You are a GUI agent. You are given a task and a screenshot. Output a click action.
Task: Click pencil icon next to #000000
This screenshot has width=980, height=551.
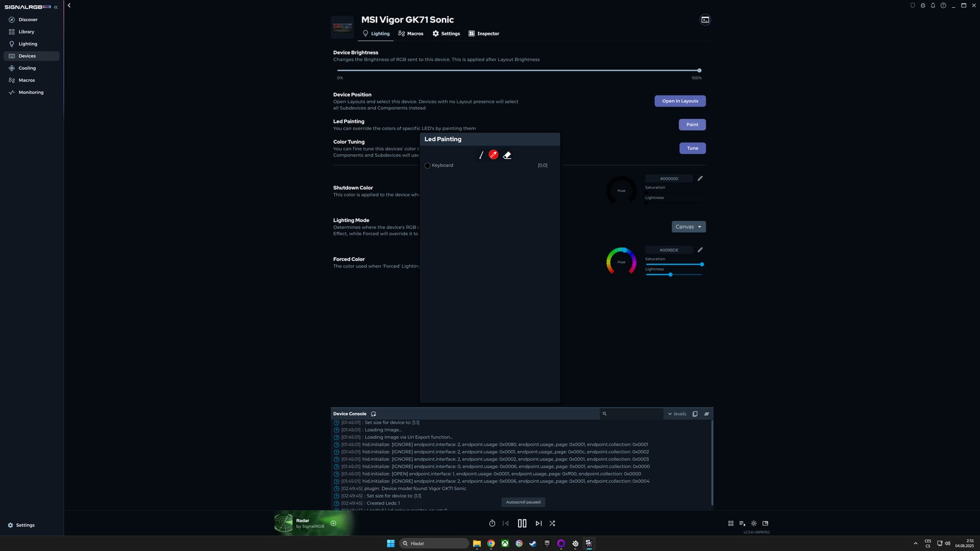pyautogui.click(x=700, y=178)
